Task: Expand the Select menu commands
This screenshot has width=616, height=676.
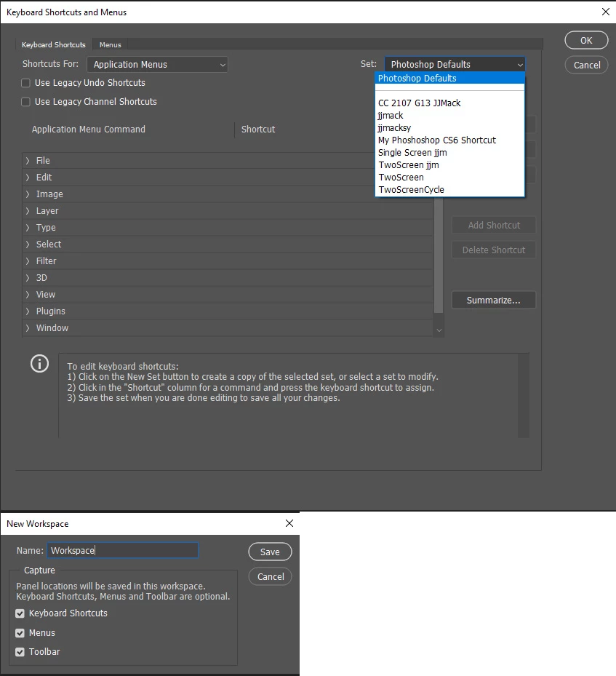Action: click(28, 244)
